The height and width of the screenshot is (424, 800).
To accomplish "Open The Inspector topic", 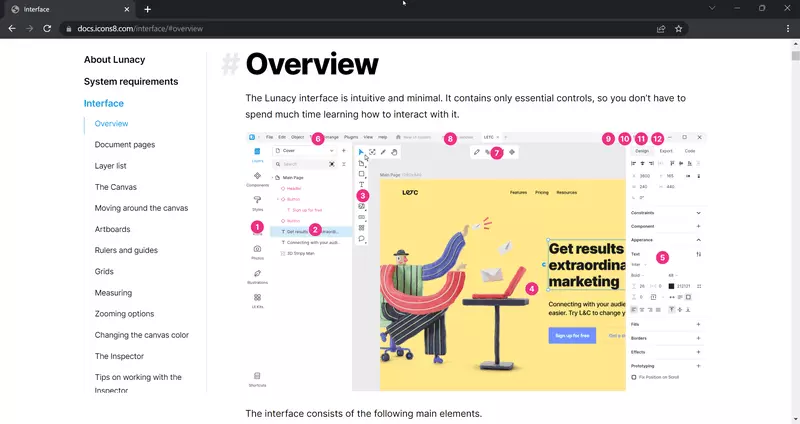I will (x=119, y=356).
